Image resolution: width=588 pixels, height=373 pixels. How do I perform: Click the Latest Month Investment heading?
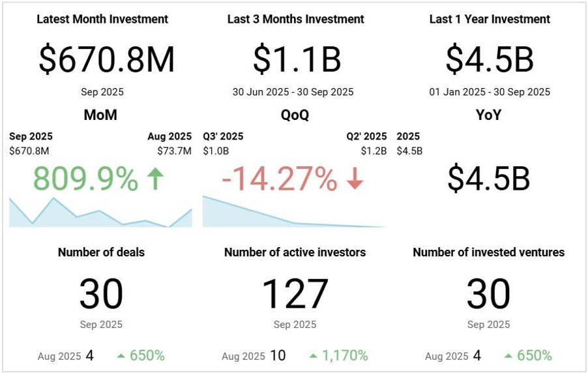(x=102, y=20)
